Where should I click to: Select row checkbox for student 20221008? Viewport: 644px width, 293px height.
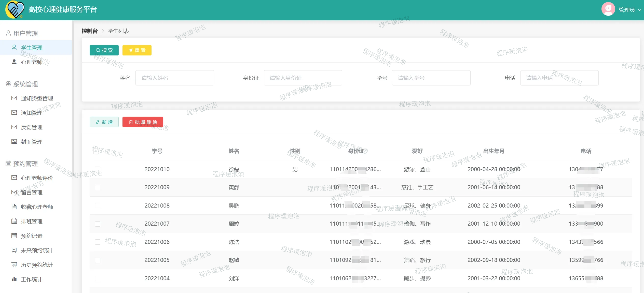(98, 206)
